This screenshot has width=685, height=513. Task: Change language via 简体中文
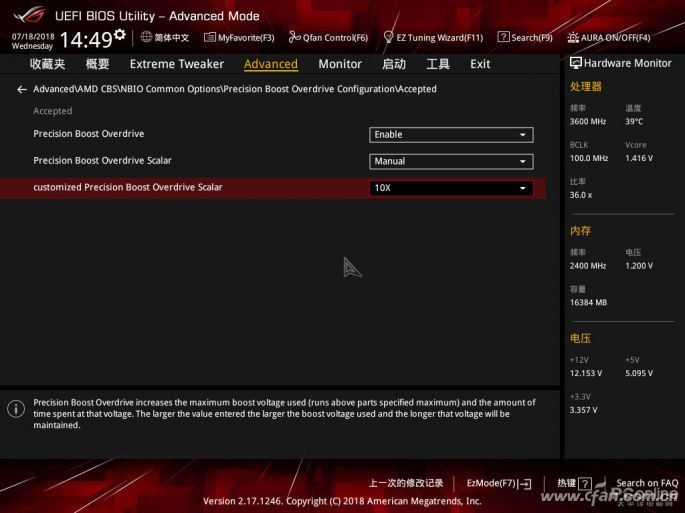pos(171,38)
